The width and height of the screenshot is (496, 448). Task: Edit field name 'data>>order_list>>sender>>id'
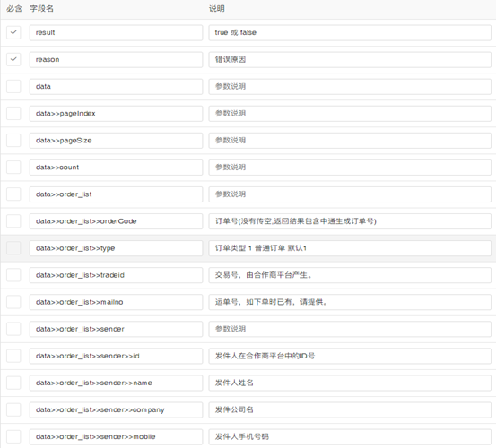pos(116,356)
